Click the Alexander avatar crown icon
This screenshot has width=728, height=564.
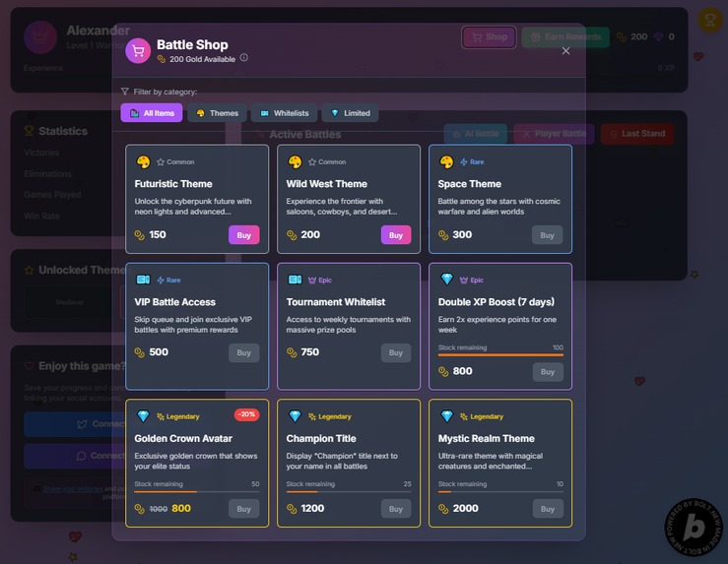40,37
